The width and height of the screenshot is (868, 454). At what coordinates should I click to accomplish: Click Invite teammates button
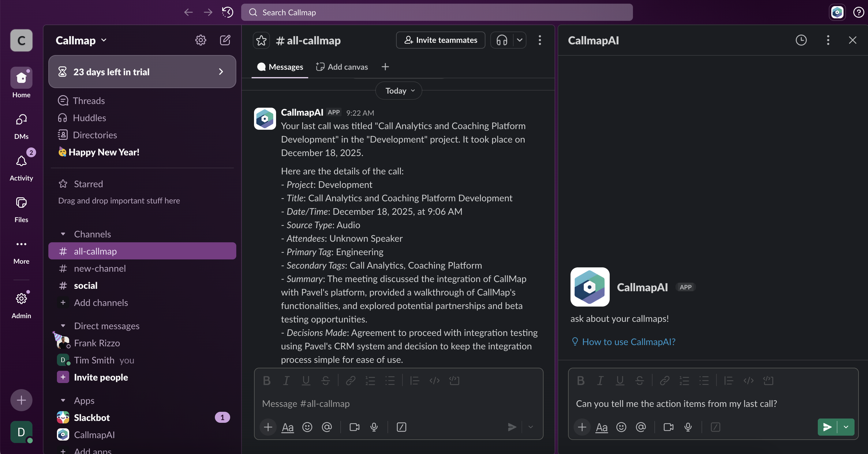(x=441, y=40)
